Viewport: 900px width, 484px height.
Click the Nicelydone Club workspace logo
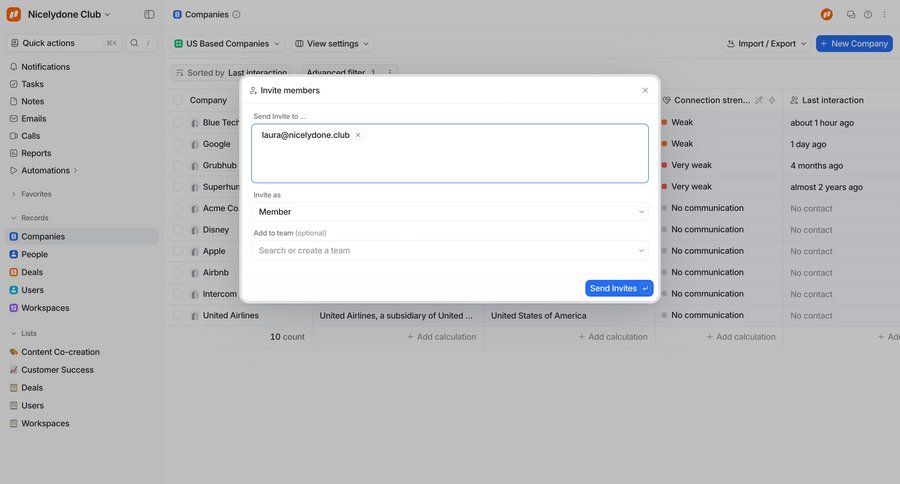coord(13,14)
